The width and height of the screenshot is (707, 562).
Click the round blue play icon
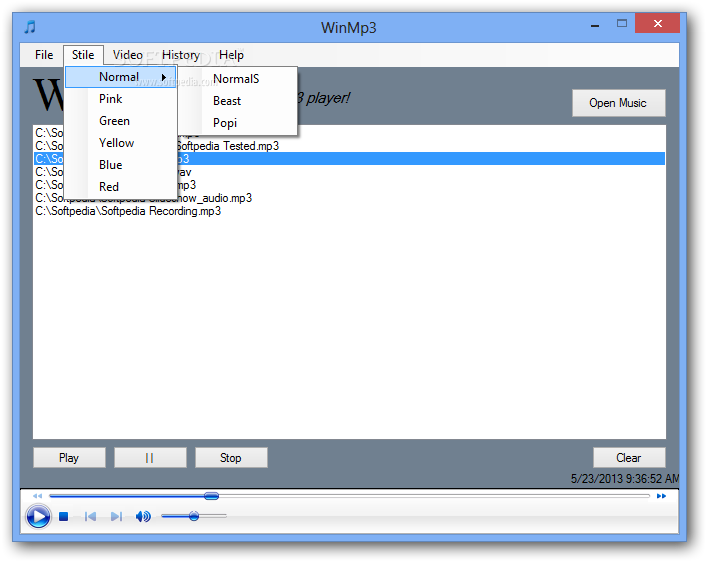tap(38, 516)
